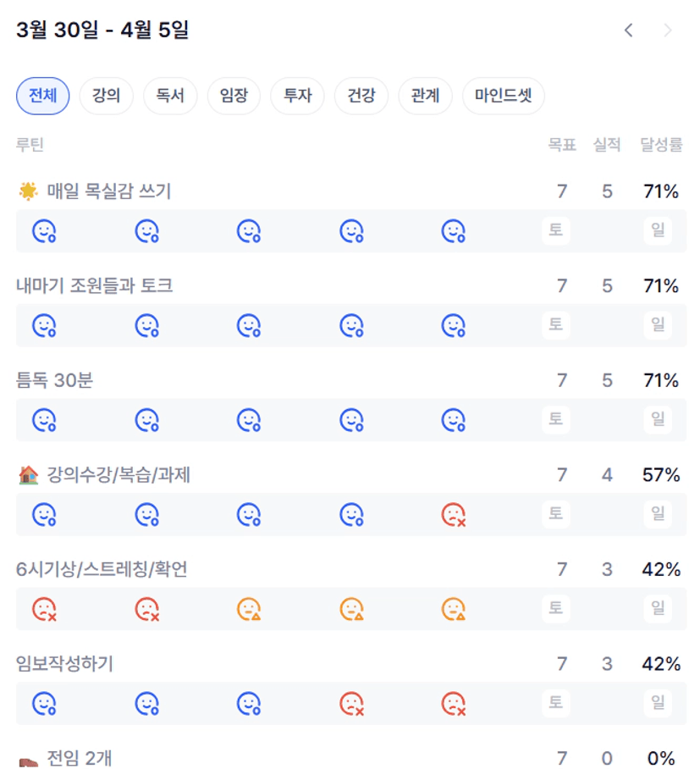Toggle Sunday 일 box for 내마기 조원들과 토크
This screenshot has width=700, height=769.
click(658, 324)
